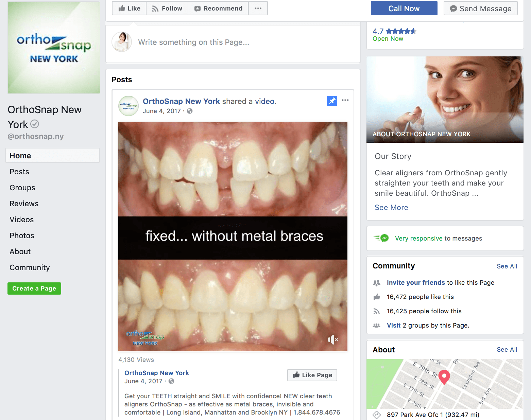Click See More under Our Story
Screen dimensions: 531x420
pos(391,208)
